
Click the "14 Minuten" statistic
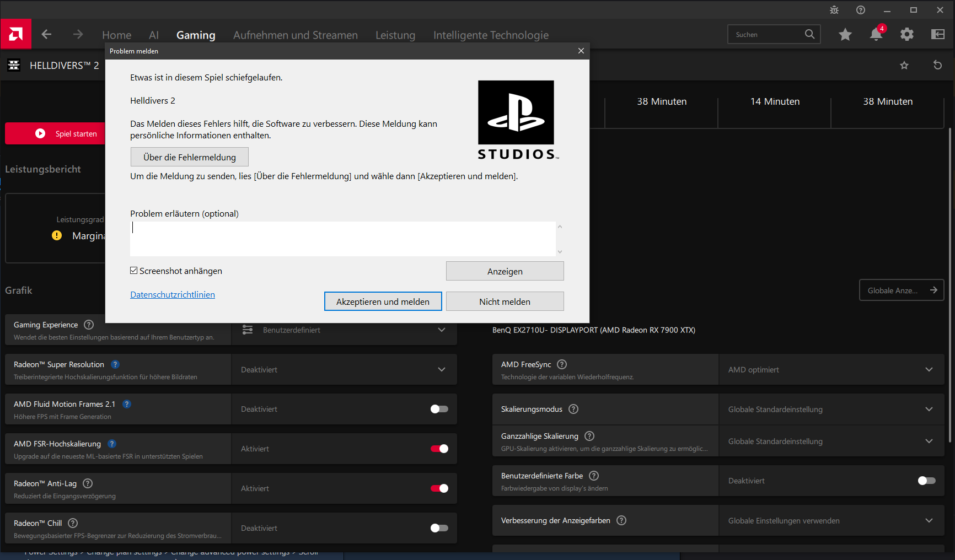[x=775, y=101]
